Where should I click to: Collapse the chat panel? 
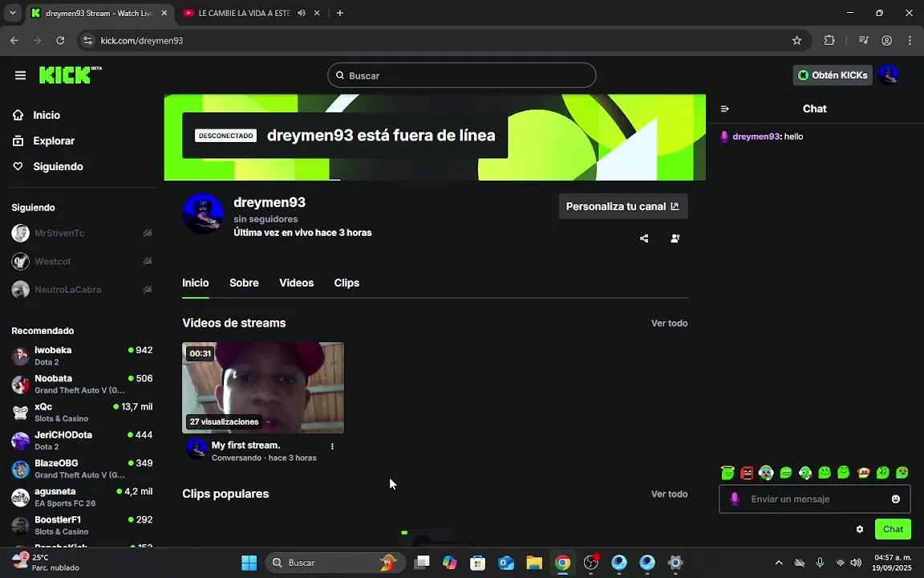click(725, 108)
